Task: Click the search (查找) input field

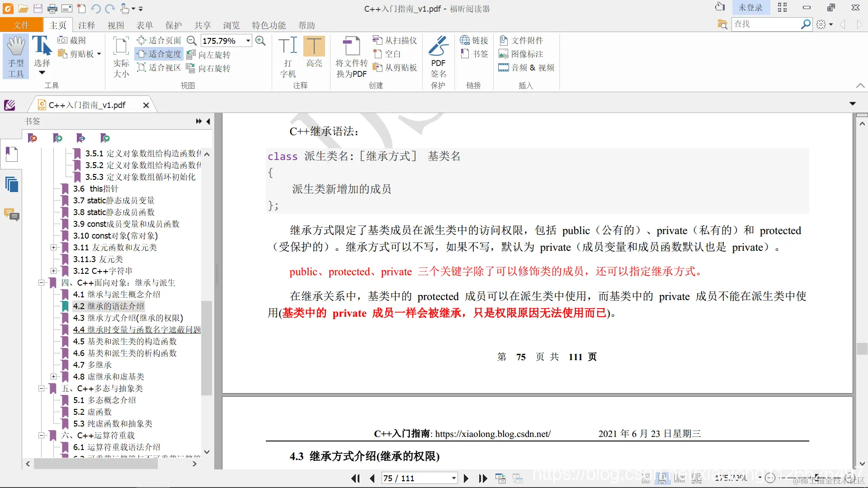Action: coord(766,24)
